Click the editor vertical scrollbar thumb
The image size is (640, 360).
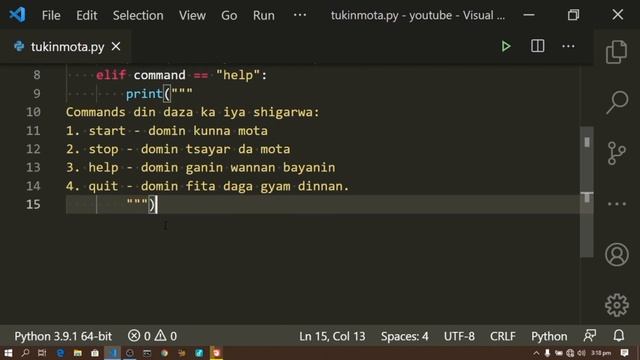coord(587,192)
